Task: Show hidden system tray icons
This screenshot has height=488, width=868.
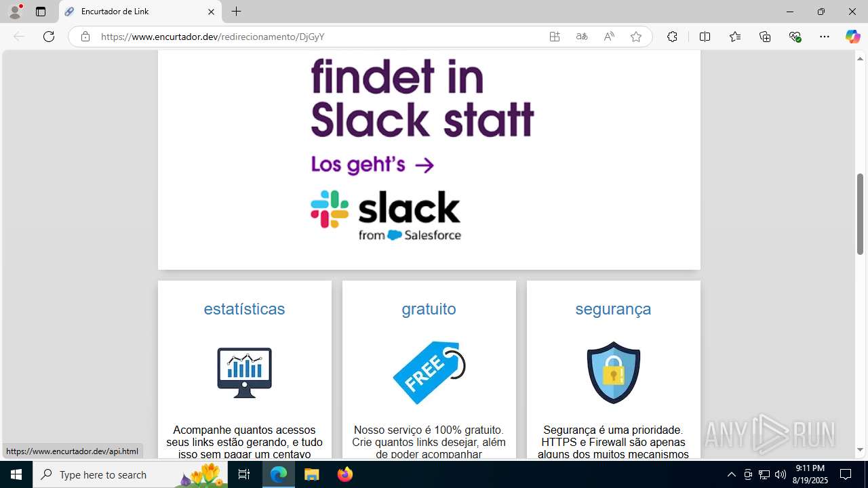Action: tap(731, 474)
